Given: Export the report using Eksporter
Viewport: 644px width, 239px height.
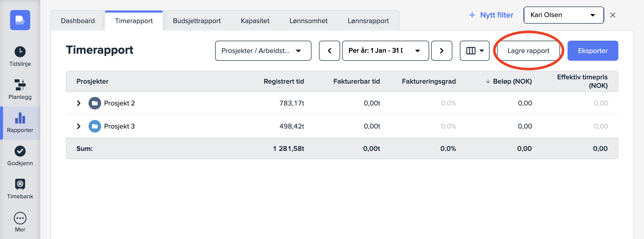Looking at the screenshot, I should (x=593, y=51).
